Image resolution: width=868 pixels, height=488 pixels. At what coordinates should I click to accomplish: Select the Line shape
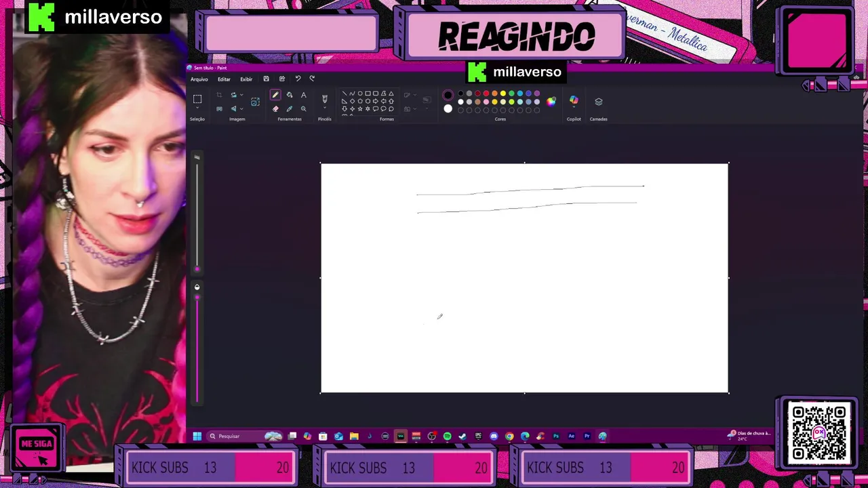coord(344,94)
